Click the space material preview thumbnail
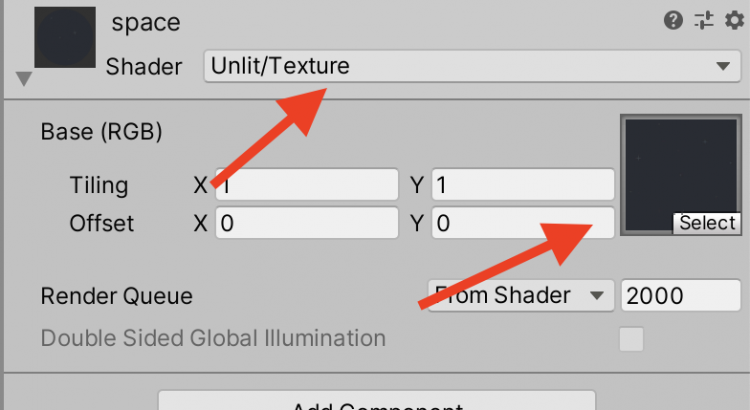This screenshot has height=410, width=750. click(x=65, y=37)
